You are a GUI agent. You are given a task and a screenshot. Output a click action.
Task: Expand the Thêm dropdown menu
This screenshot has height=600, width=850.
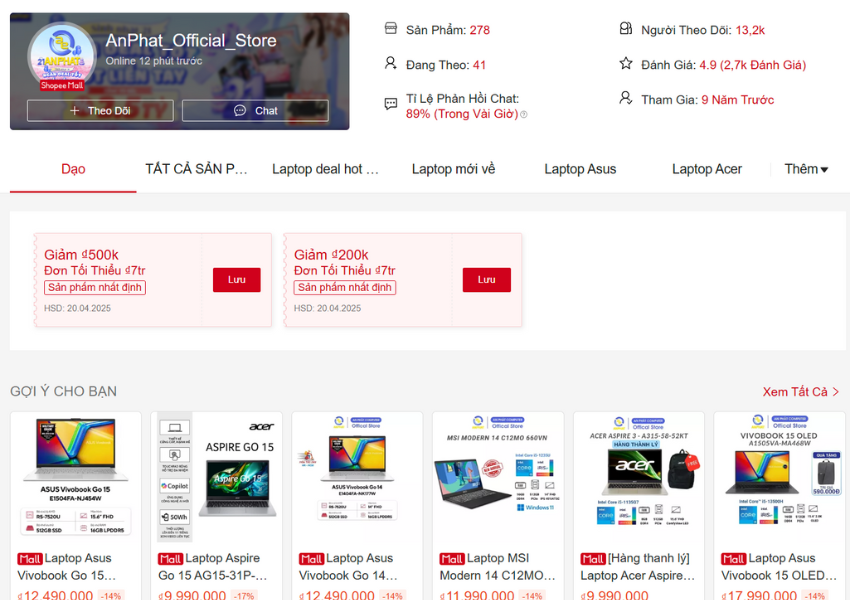806,169
